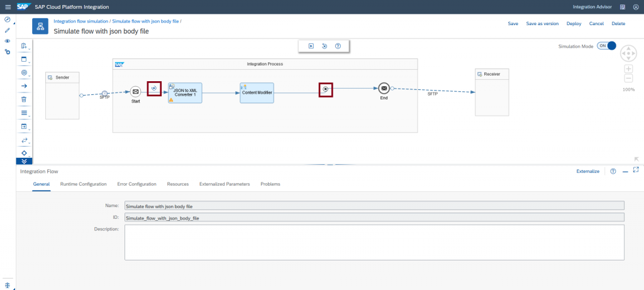Open the Resources tab
The image size is (644, 290).
coord(178,184)
